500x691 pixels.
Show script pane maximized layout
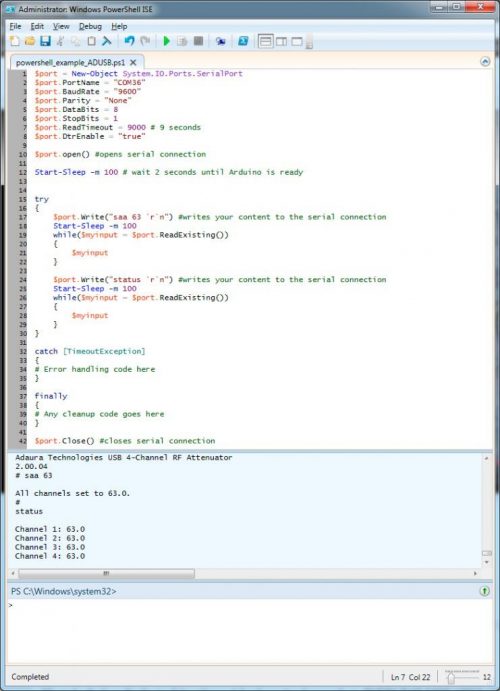296,41
